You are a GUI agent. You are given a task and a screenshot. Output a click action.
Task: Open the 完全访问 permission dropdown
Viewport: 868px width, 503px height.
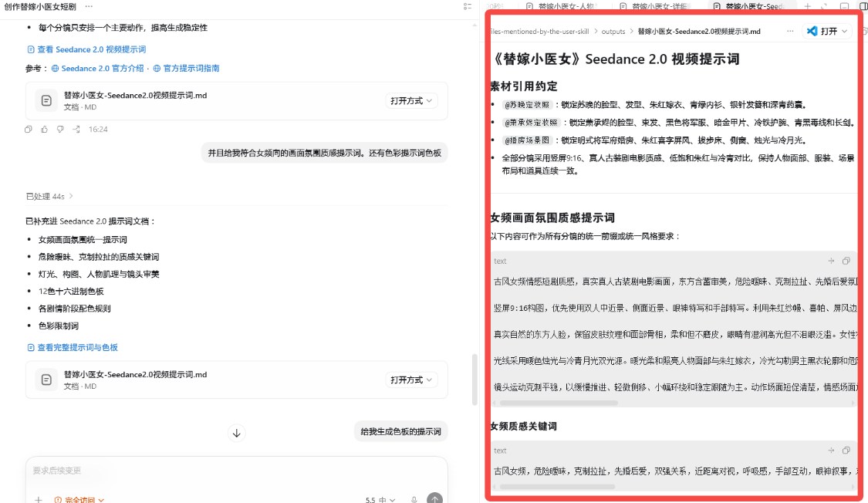79,500
